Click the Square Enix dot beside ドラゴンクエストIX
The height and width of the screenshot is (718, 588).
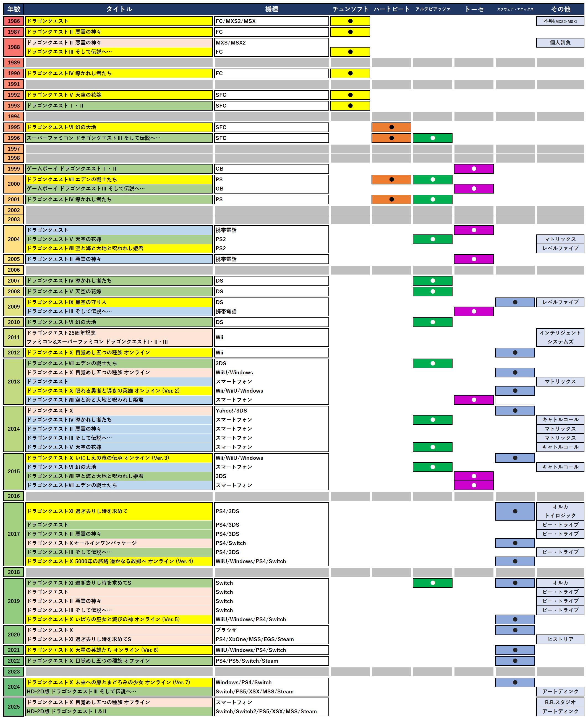[515, 302]
